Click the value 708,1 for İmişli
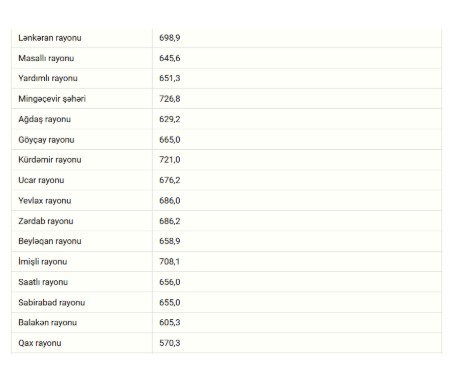 [169, 262]
